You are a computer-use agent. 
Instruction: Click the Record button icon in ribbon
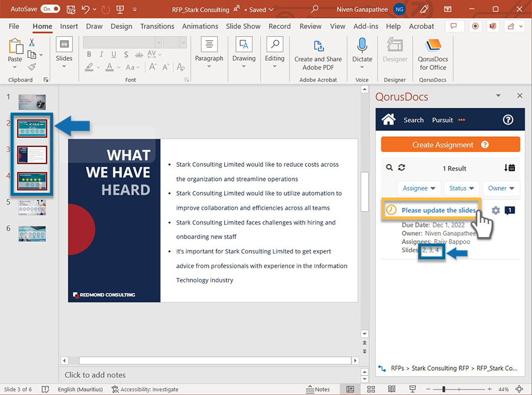coord(475,26)
